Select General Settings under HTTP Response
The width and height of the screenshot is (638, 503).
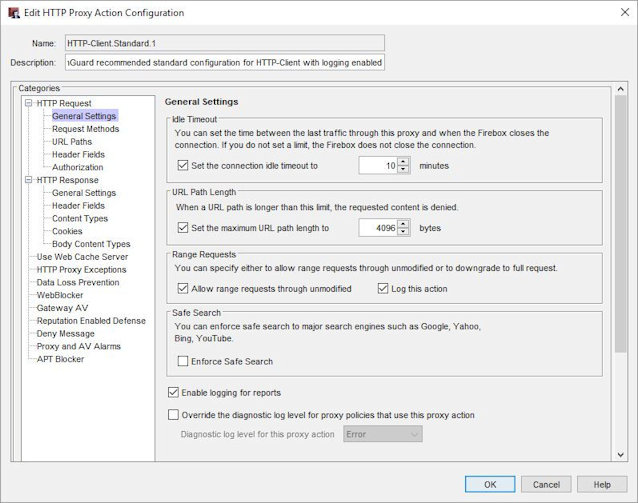point(84,192)
